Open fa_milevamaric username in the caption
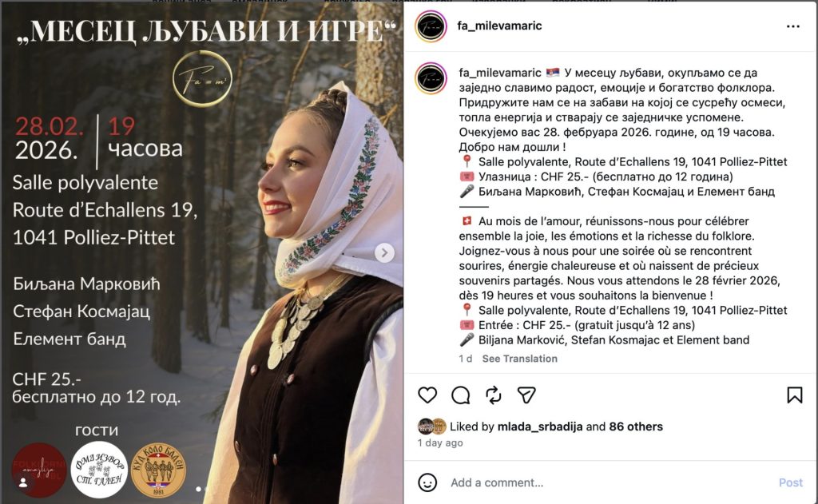 click(x=500, y=73)
